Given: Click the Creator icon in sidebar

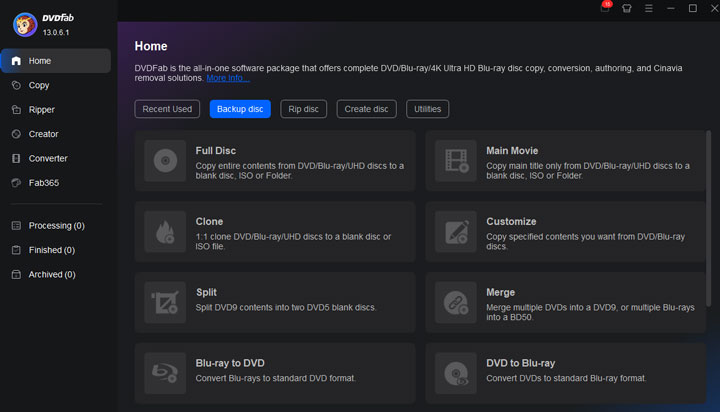Looking at the screenshot, I should pos(16,134).
